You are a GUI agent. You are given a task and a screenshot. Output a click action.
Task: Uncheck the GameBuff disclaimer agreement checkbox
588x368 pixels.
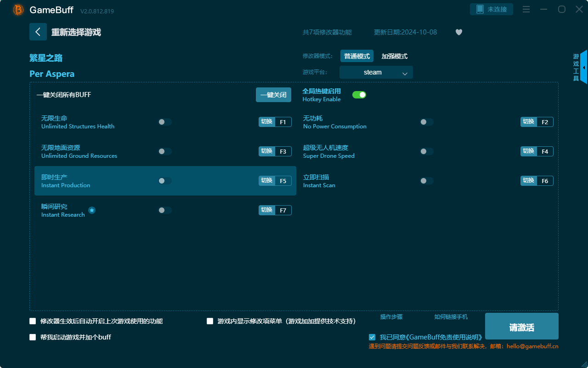pos(372,337)
